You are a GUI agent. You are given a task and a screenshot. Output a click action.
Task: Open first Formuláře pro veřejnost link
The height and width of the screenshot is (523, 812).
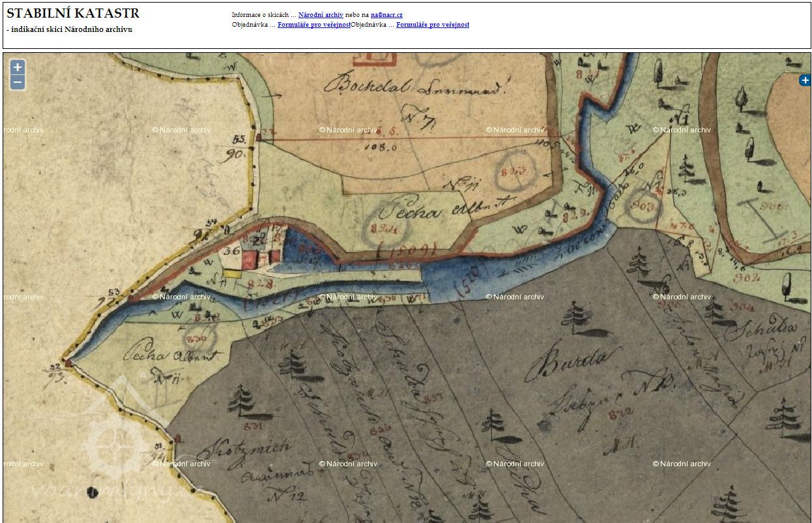(x=313, y=25)
